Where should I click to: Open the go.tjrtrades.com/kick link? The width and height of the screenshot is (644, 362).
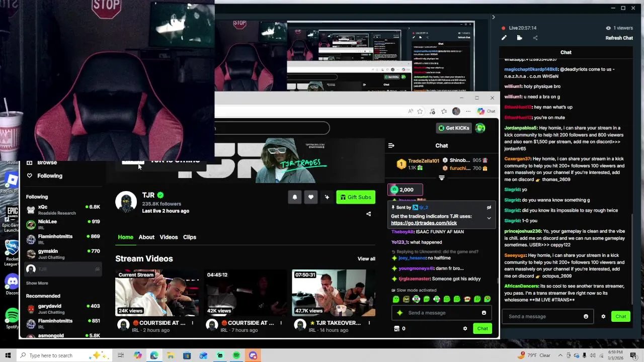(x=424, y=223)
